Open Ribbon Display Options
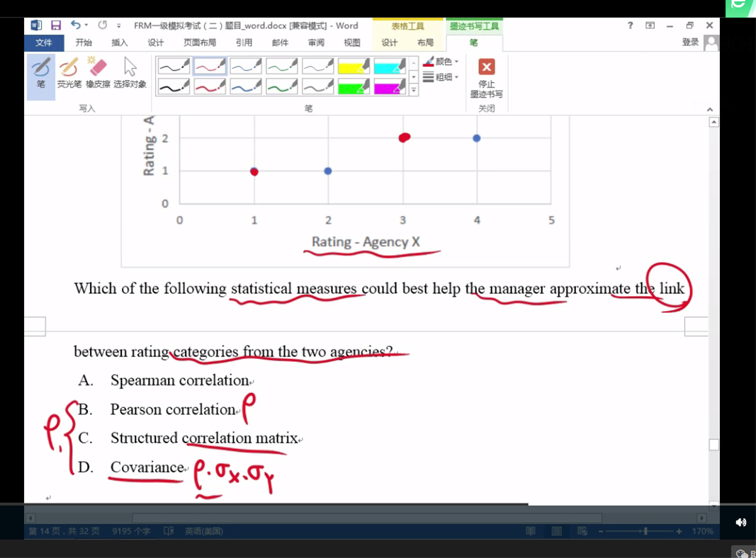756x558 pixels. 650,25
